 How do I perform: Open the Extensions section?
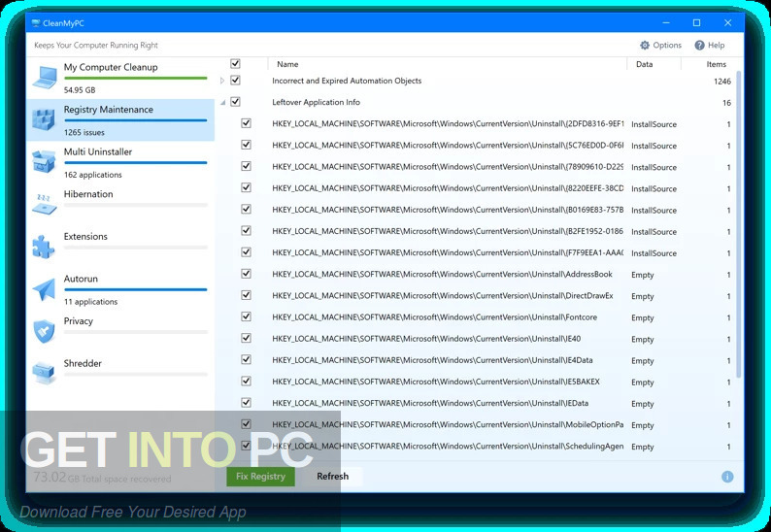pos(120,247)
